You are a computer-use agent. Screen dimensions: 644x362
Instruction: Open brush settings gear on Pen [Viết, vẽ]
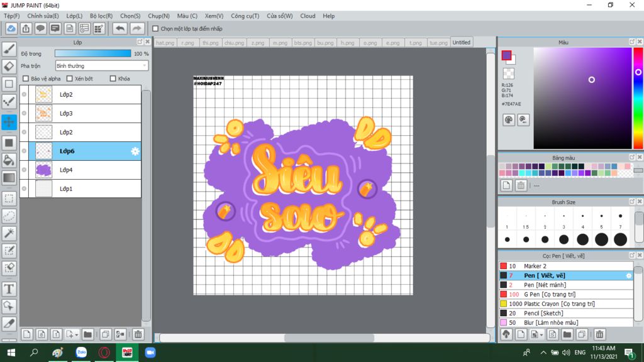pos(629,276)
